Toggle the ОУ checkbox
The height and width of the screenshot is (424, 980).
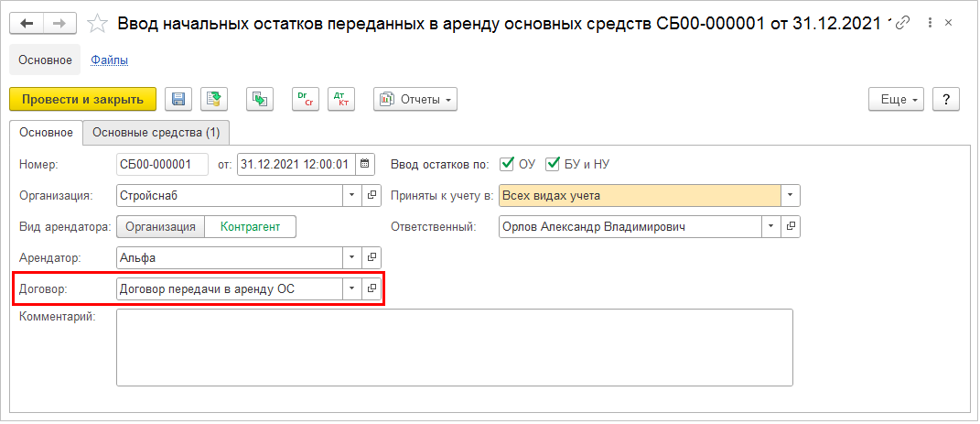coord(507,165)
